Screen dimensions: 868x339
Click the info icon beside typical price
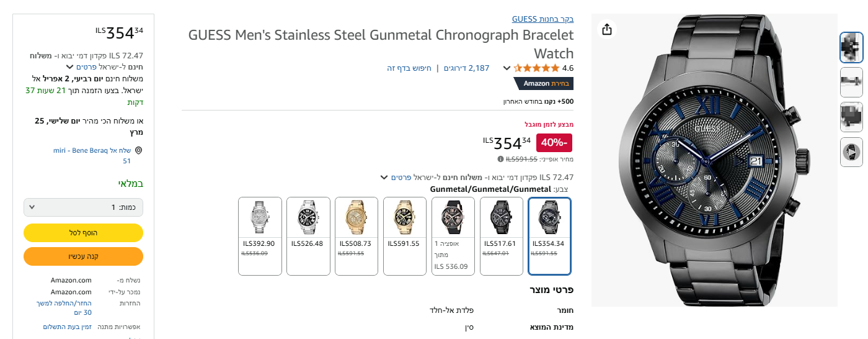click(500, 159)
